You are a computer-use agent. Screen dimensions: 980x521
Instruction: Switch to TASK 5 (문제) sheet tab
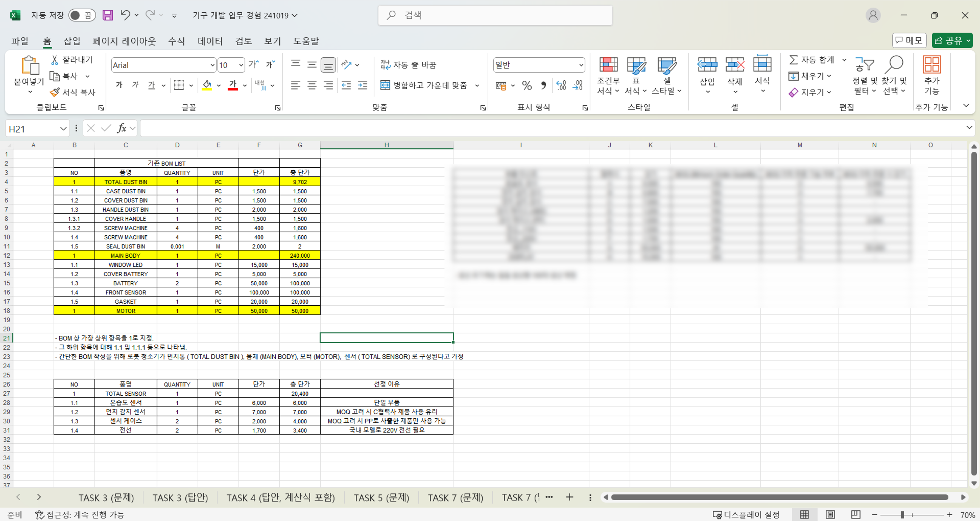tap(381, 497)
